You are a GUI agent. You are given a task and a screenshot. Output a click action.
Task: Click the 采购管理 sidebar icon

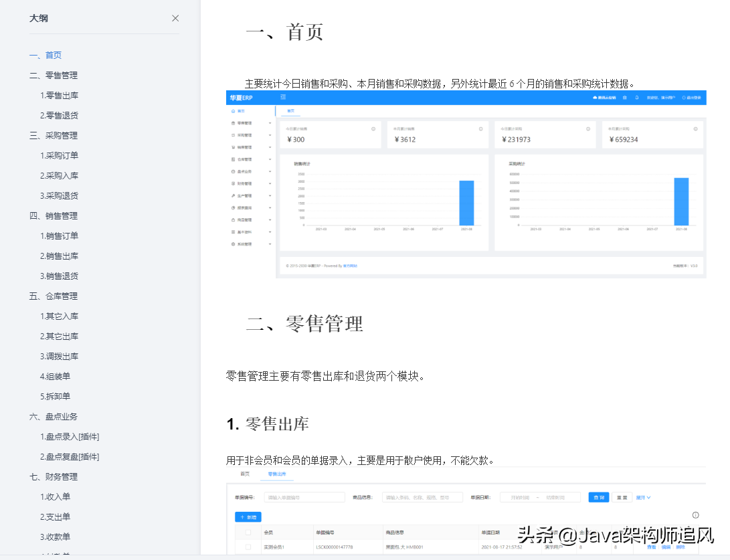(x=233, y=134)
